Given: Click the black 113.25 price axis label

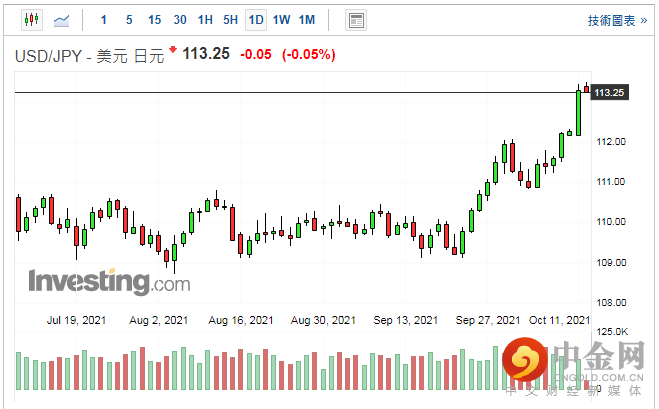Looking at the screenshot, I should [x=610, y=92].
